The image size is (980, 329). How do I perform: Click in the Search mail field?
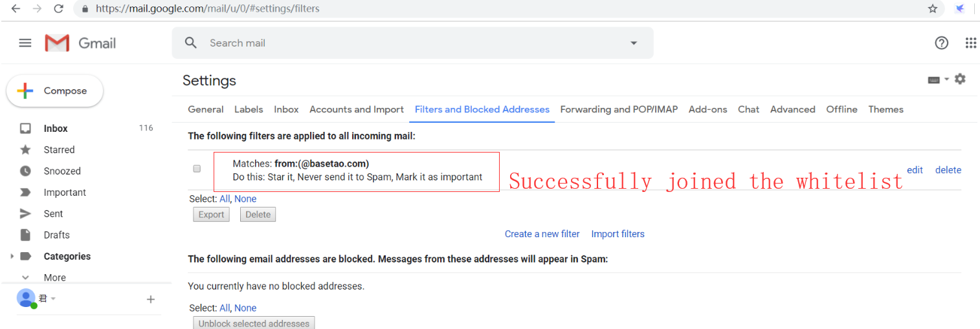(x=414, y=43)
